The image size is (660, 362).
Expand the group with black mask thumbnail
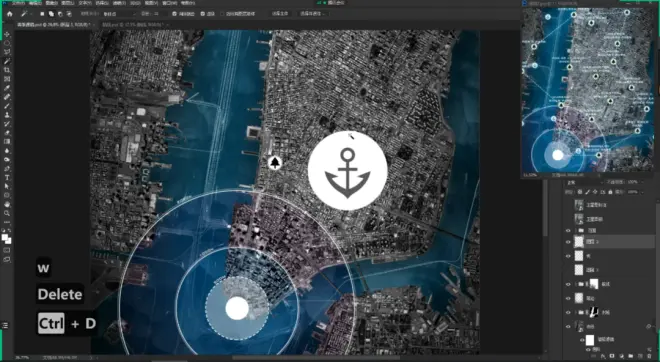(575, 313)
